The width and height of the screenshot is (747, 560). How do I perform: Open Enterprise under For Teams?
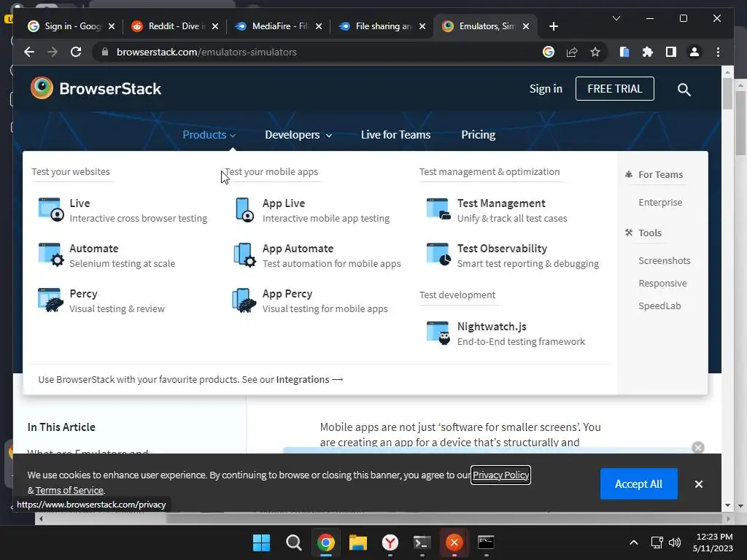click(659, 203)
